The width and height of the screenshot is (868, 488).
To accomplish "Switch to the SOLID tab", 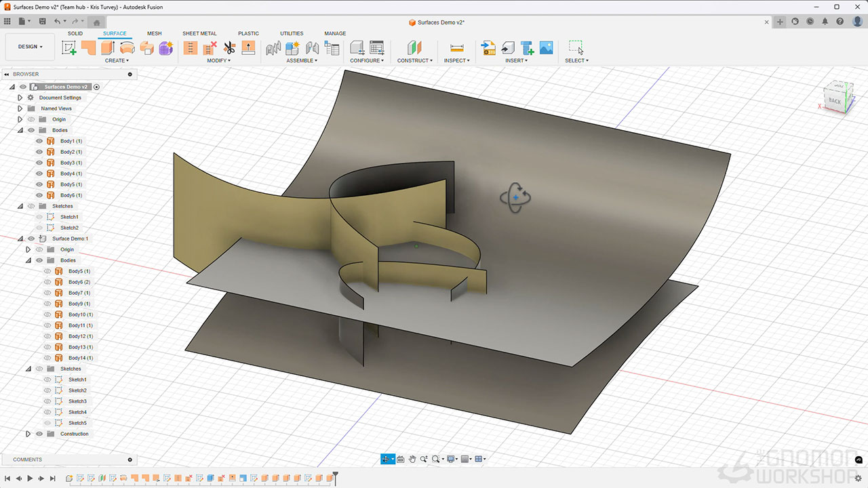I will click(75, 33).
